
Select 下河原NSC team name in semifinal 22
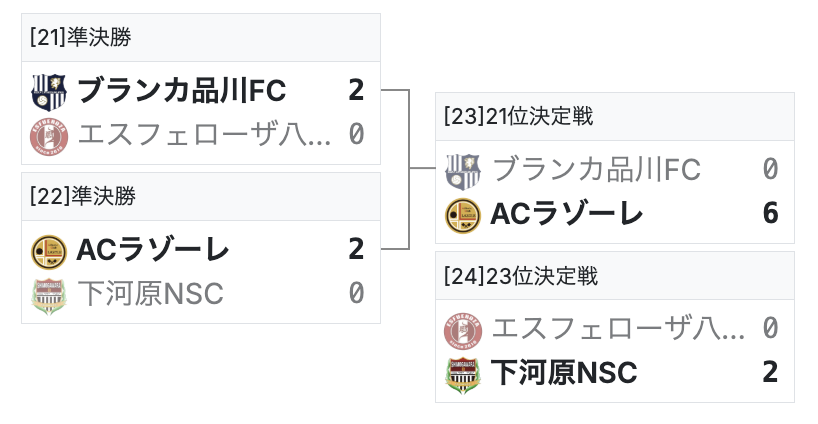coord(150,293)
